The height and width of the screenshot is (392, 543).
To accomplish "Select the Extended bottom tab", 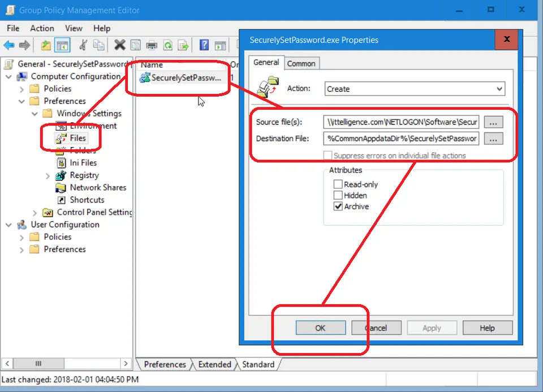I will pos(214,364).
